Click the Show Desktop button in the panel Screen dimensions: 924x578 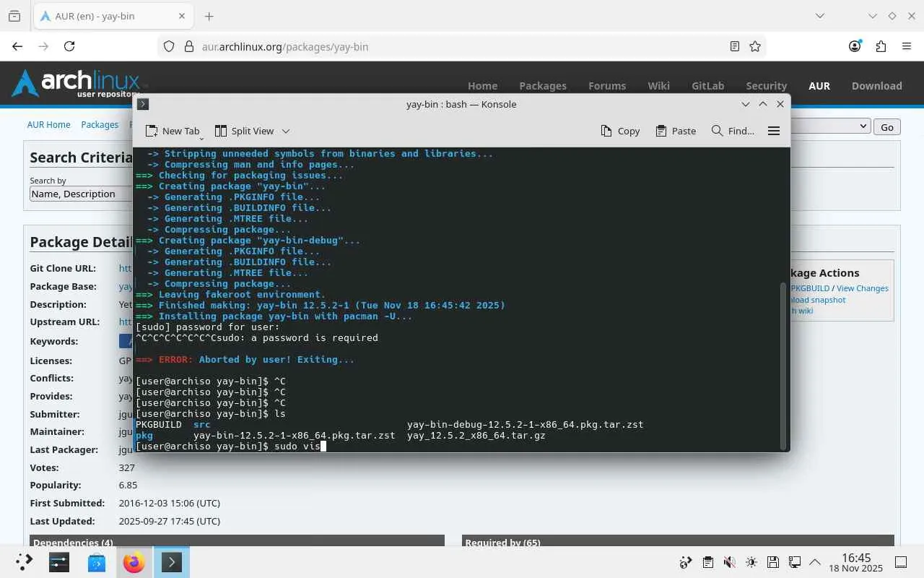(x=901, y=562)
